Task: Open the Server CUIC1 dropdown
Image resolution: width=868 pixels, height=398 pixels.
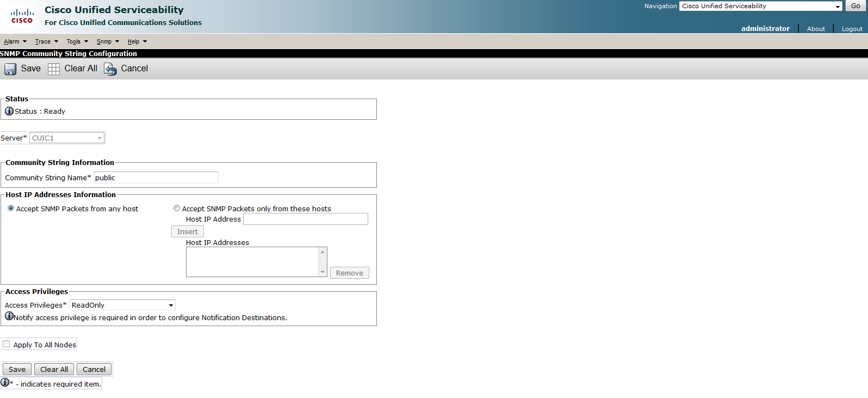Action: pos(67,138)
